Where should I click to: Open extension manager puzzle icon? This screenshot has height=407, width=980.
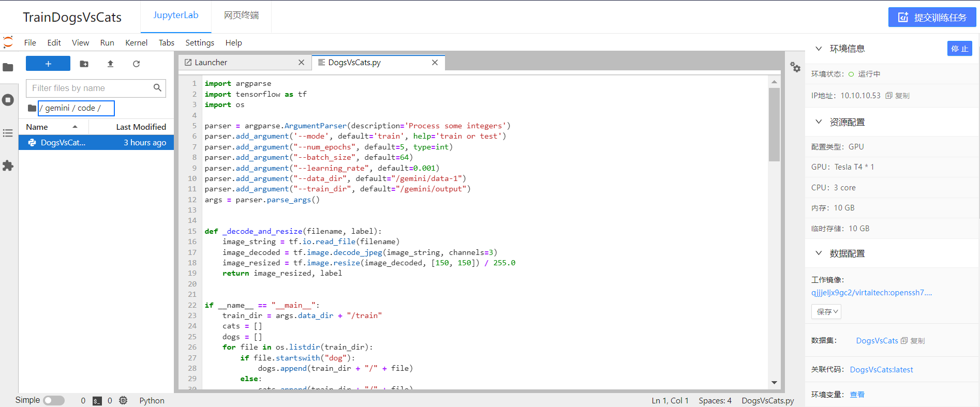8,165
